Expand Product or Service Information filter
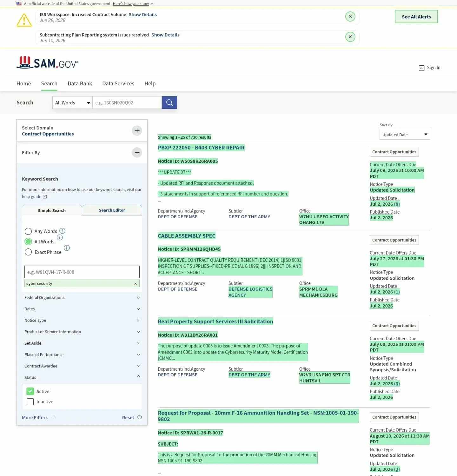Image resolution: width=457 pixels, height=476 pixels. tap(82, 332)
